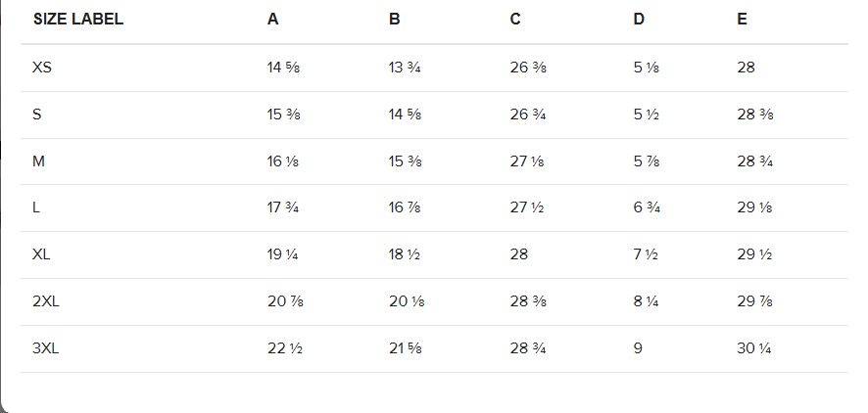Click the 2XL size row label
Image resolution: width=868 pixels, height=413 pixels.
coord(46,301)
